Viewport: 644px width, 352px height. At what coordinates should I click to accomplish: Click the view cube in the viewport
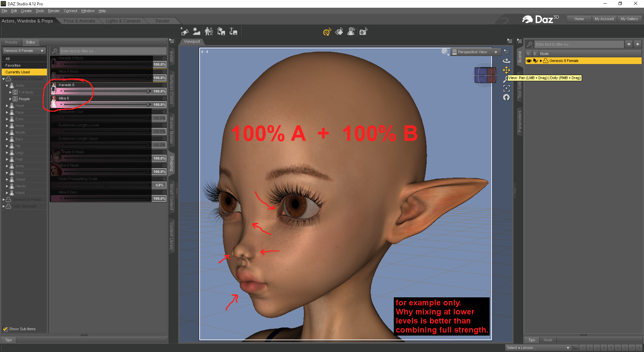coord(485,75)
